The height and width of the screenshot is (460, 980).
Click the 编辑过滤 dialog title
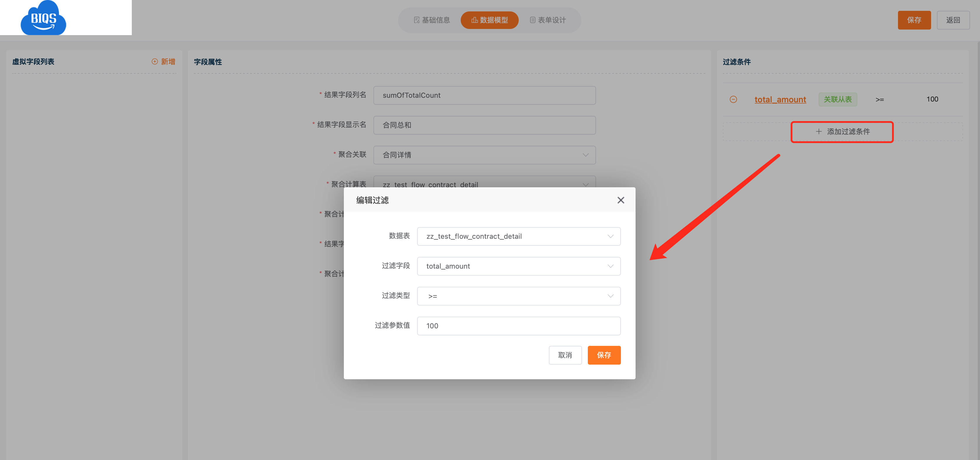pos(372,200)
